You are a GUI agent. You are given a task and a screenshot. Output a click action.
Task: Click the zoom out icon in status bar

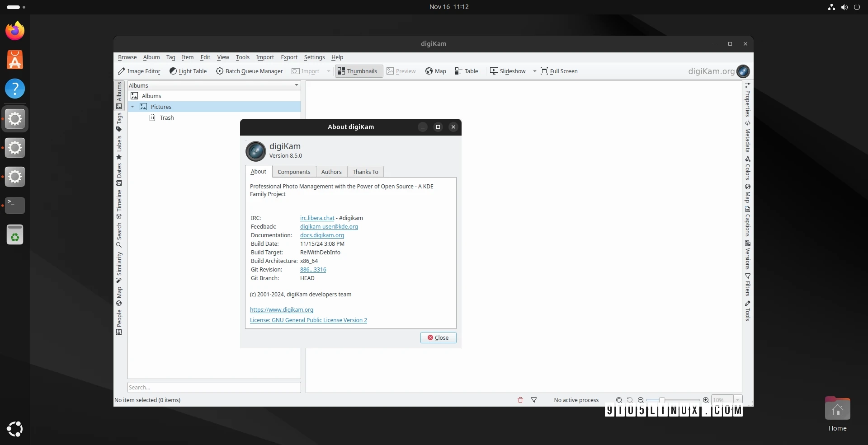(641, 400)
